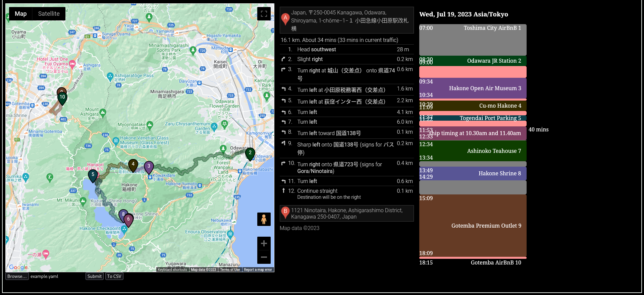The width and height of the screenshot is (644, 295).
Task: Click example.yaml file name
Action: pos(44,276)
